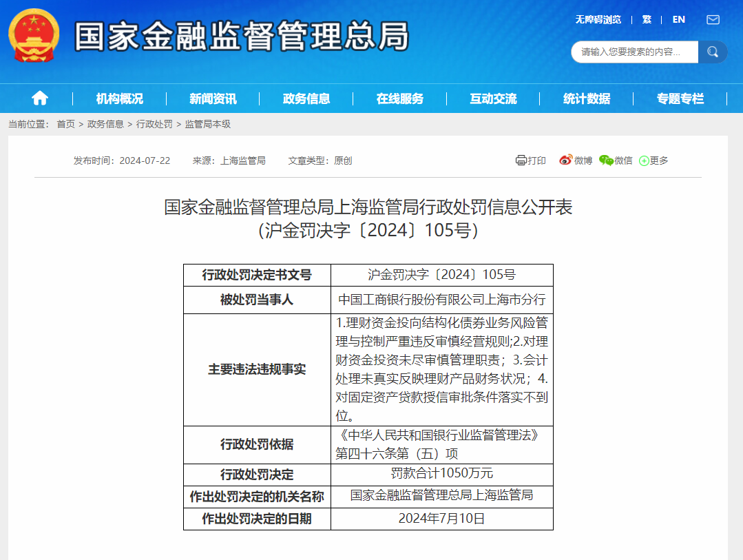Click table cell 作出处罚决定的机关名称
The height and width of the screenshot is (560, 743).
pos(257,497)
